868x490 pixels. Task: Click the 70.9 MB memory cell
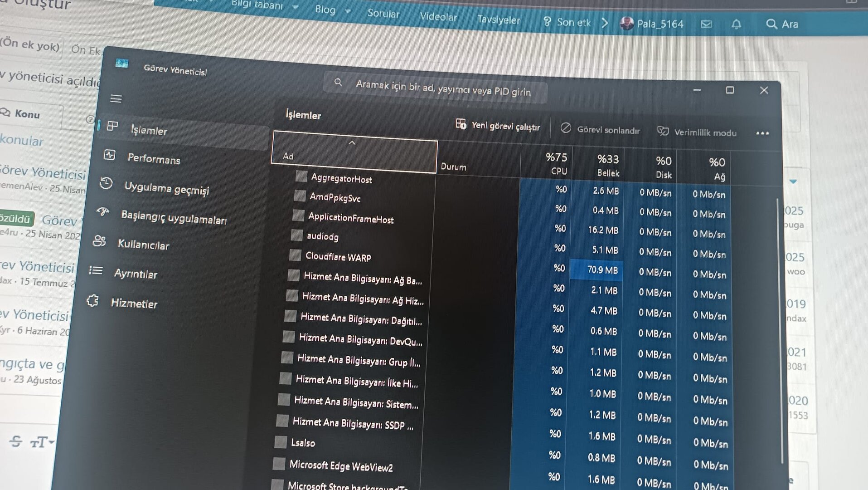coord(597,270)
